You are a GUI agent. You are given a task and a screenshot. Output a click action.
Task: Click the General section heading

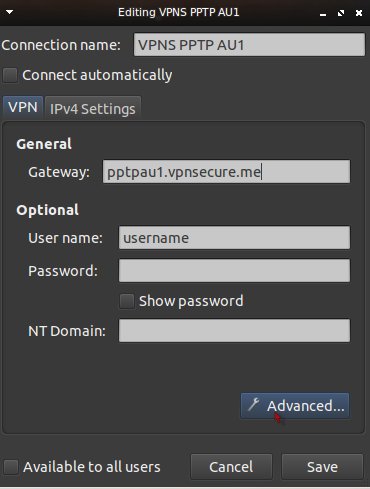coord(44,144)
